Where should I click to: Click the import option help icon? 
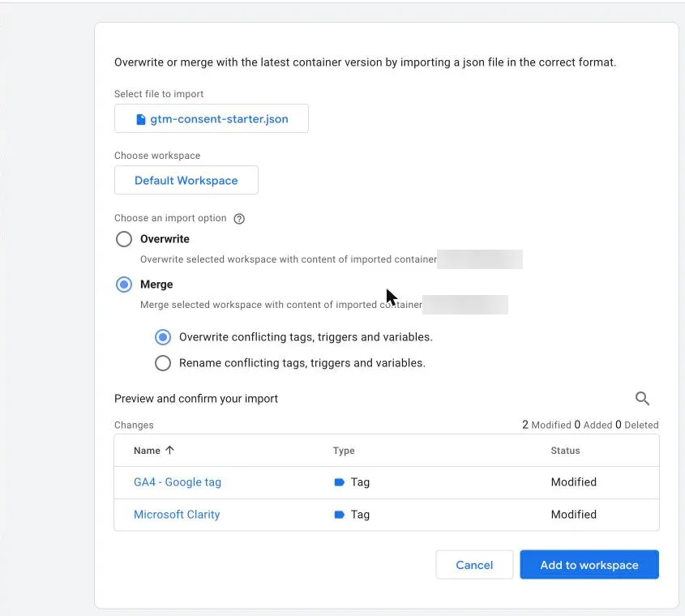[x=239, y=219]
